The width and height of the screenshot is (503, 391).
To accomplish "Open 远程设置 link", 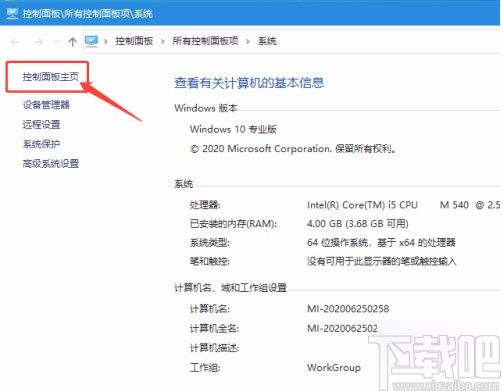I will pyautogui.click(x=41, y=124).
